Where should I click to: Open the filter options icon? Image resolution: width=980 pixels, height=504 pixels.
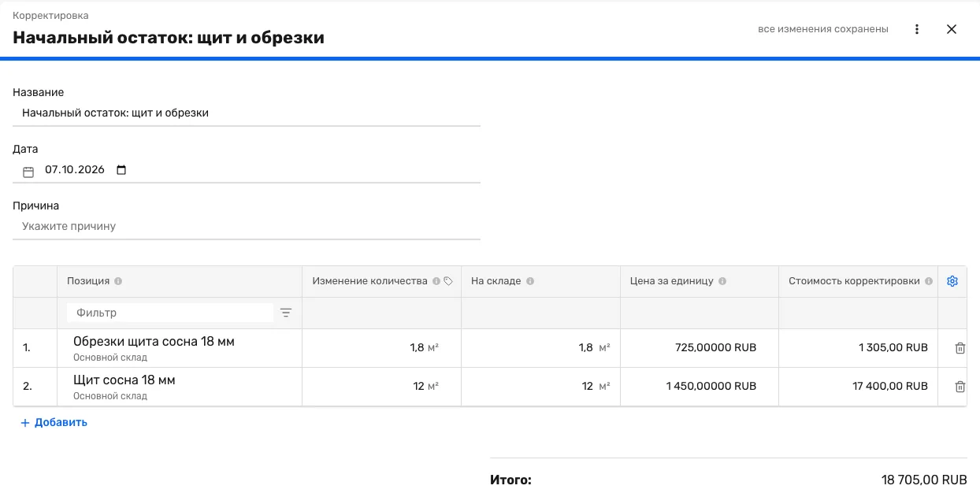[x=286, y=313]
